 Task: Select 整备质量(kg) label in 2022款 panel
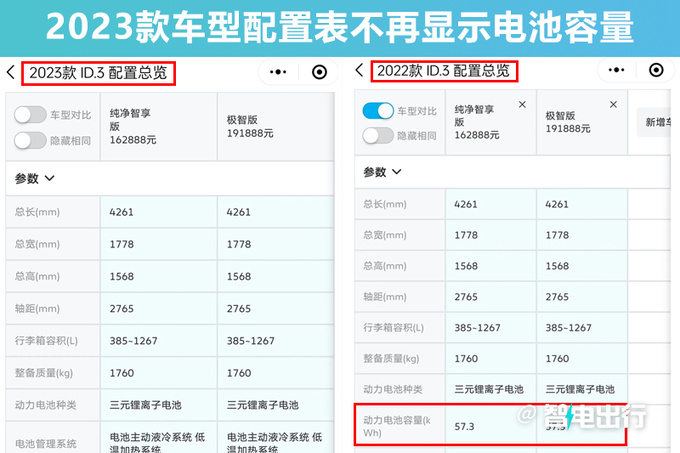click(x=391, y=358)
